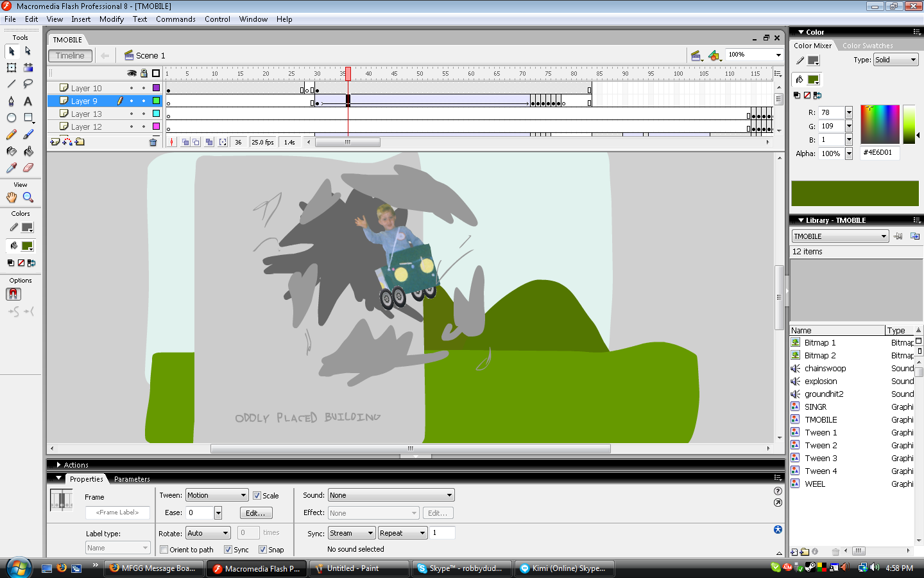Click the Timeline button
This screenshot has width=924, height=578.
70,56
